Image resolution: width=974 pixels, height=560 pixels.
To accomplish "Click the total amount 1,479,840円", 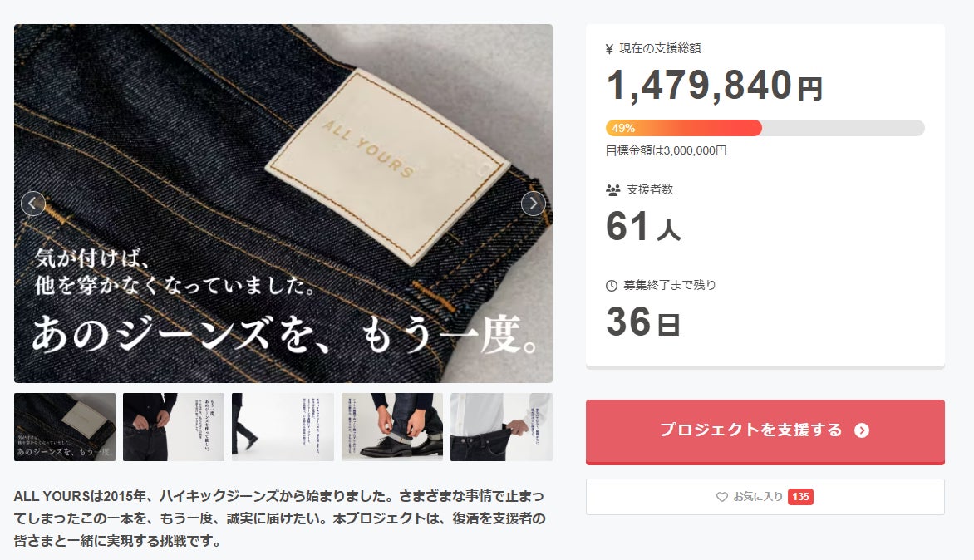I will [715, 86].
